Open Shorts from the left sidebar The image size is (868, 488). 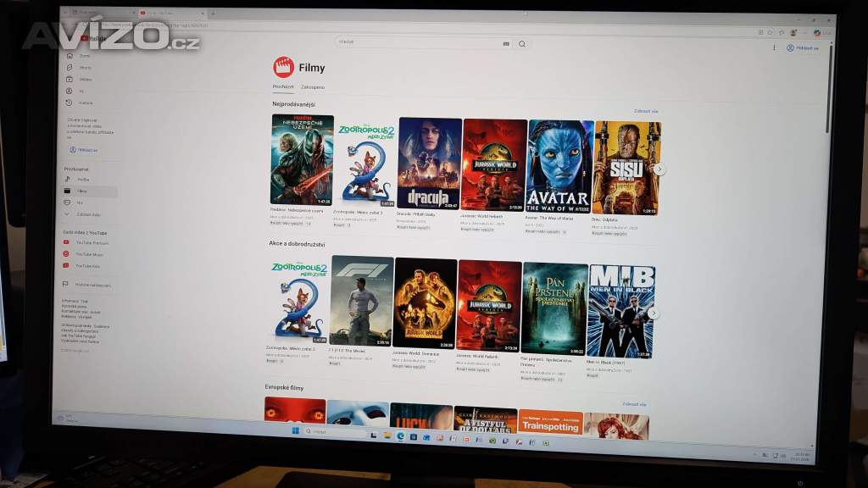(x=70, y=68)
